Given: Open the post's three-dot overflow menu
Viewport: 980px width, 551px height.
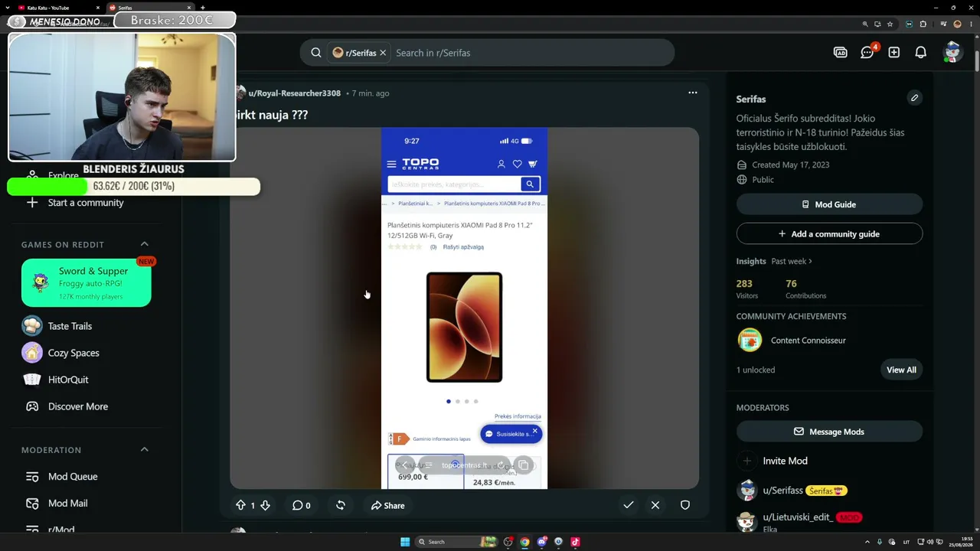Looking at the screenshot, I should point(693,93).
